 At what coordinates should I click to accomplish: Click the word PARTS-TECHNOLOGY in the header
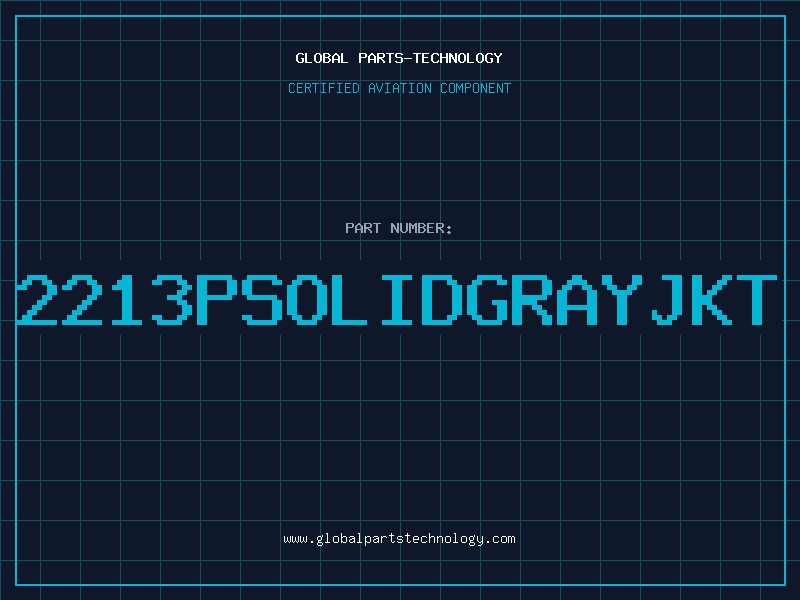coord(431,58)
